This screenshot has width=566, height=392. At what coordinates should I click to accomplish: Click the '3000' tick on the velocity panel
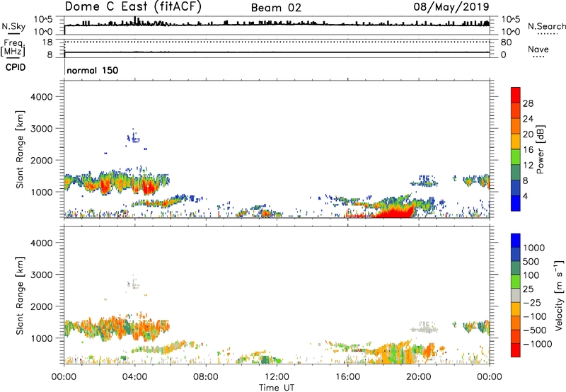pyautogui.click(x=41, y=275)
